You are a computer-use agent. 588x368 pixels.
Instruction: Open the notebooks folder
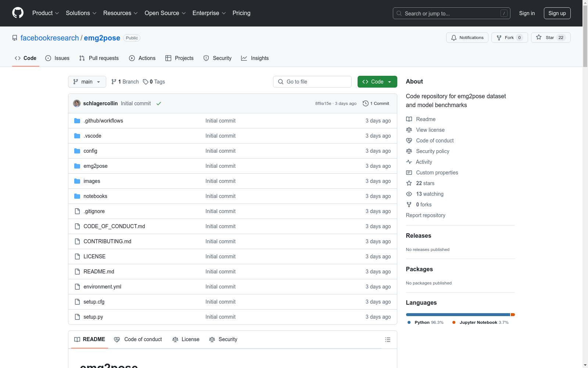pyautogui.click(x=95, y=196)
